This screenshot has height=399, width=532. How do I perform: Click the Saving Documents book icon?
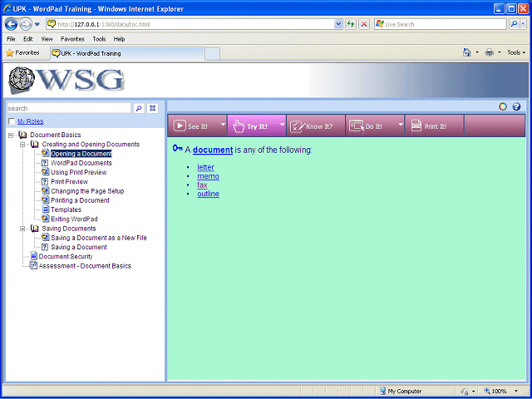click(x=35, y=229)
